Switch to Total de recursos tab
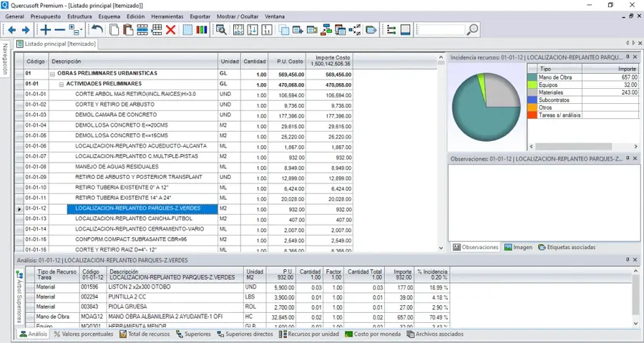 (145, 334)
